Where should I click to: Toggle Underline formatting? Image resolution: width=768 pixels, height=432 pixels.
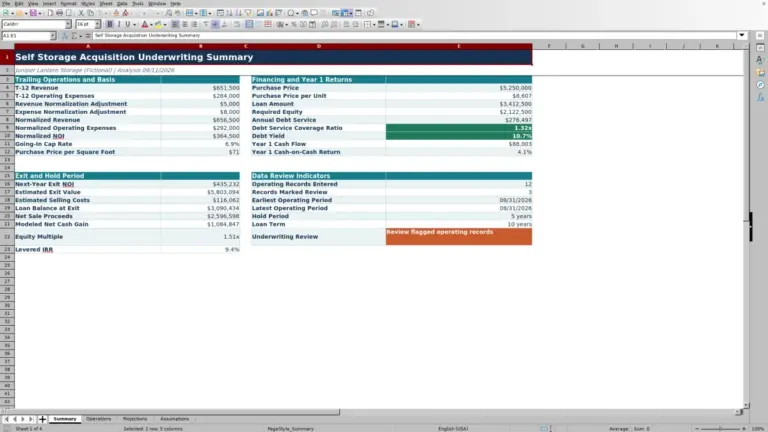coord(127,24)
